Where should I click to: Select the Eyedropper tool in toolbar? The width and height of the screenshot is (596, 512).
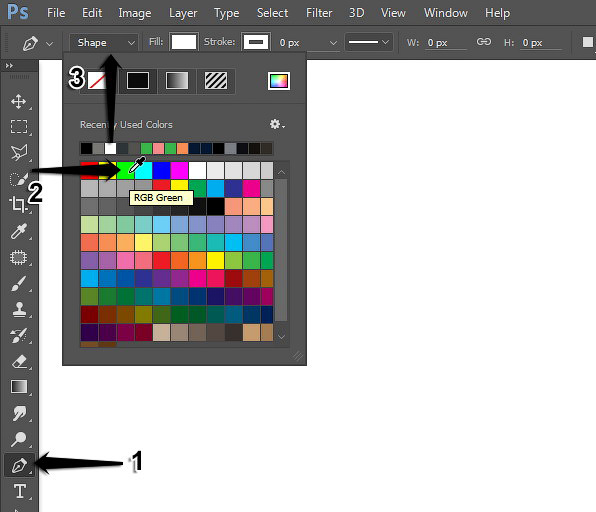click(19, 231)
